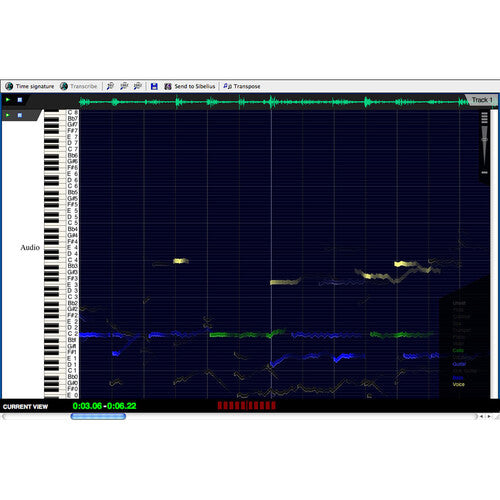The width and height of the screenshot is (500, 500).
Task: Click the second zoom magnifier icon
Action: click(124, 86)
